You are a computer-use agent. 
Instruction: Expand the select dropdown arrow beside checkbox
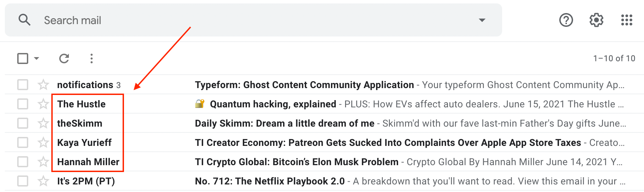pyautogui.click(x=37, y=58)
